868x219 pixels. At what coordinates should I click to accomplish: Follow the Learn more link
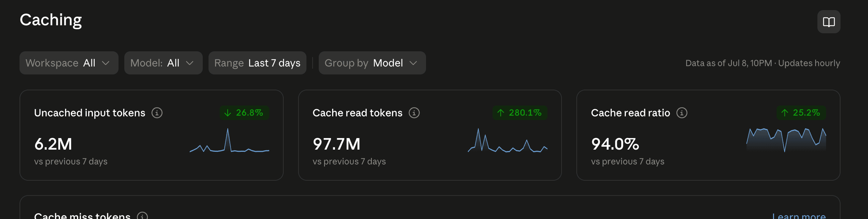point(799,216)
